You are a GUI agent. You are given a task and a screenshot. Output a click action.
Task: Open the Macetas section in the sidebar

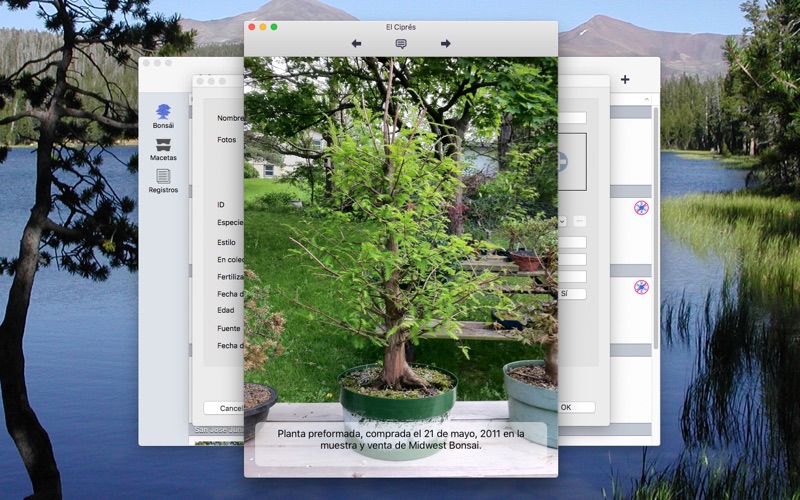pyautogui.click(x=163, y=149)
